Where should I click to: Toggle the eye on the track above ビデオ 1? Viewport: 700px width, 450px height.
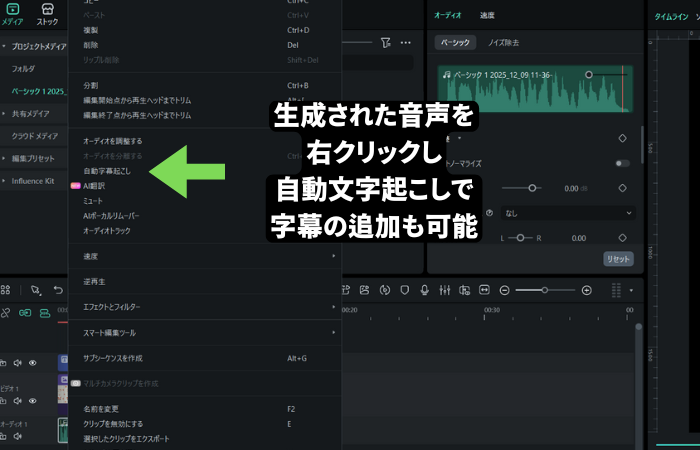click(33, 363)
